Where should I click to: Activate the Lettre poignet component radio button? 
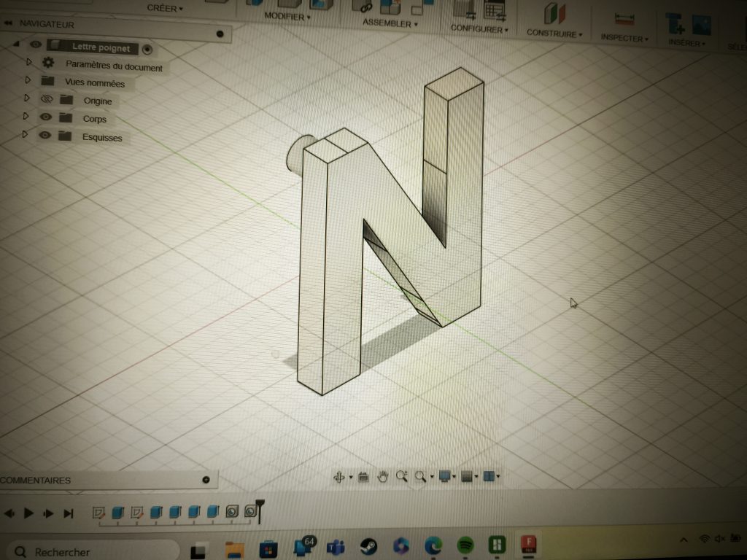click(x=147, y=50)
